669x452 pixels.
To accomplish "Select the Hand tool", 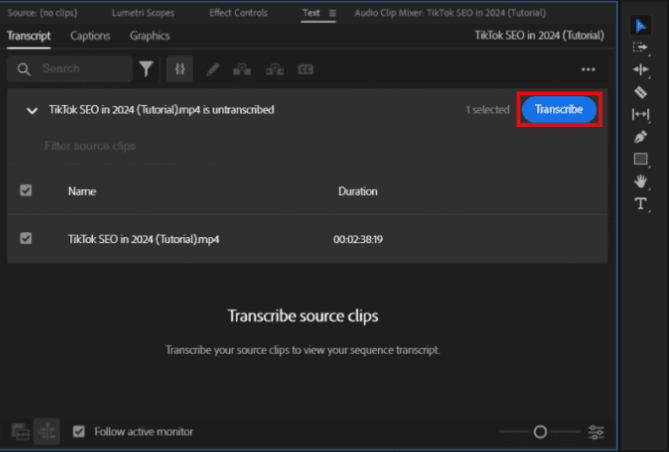I will (x=641, y=181).
